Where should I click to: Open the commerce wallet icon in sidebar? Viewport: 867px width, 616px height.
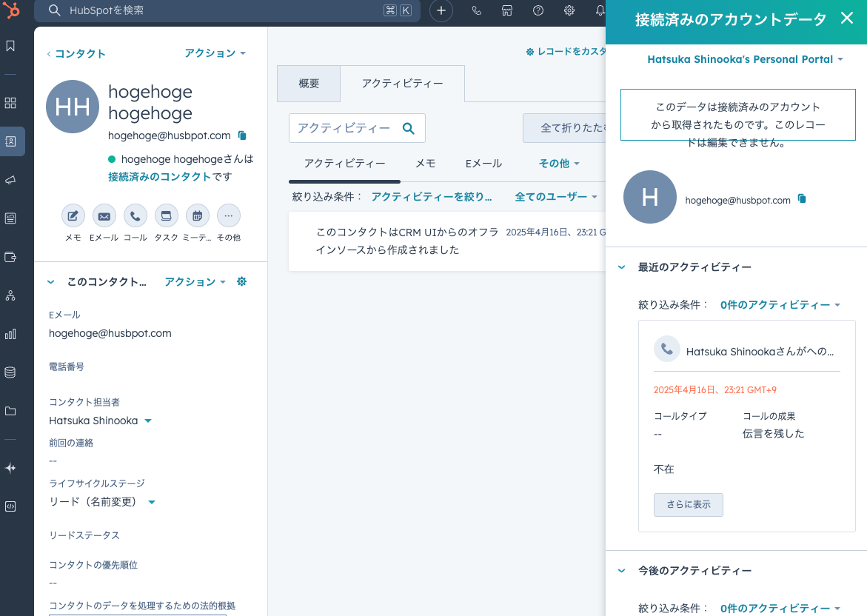[10, 257]
